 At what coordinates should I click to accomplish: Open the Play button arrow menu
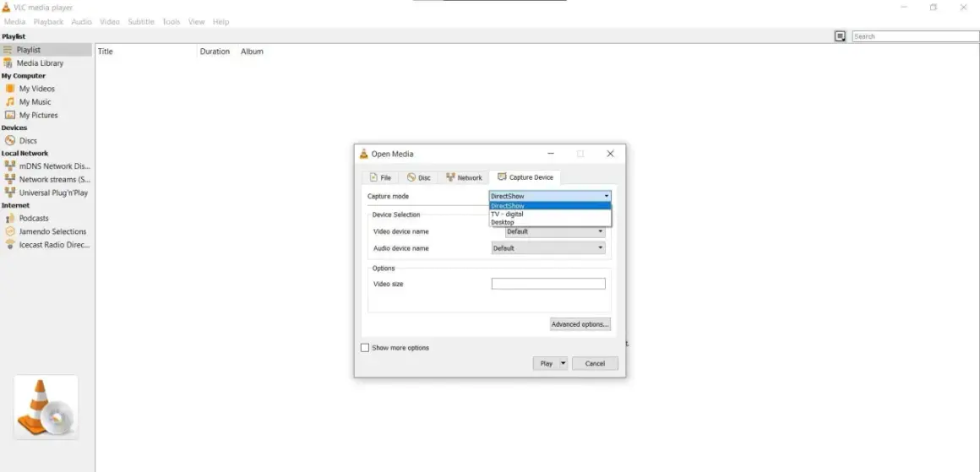tap(563, 363)
